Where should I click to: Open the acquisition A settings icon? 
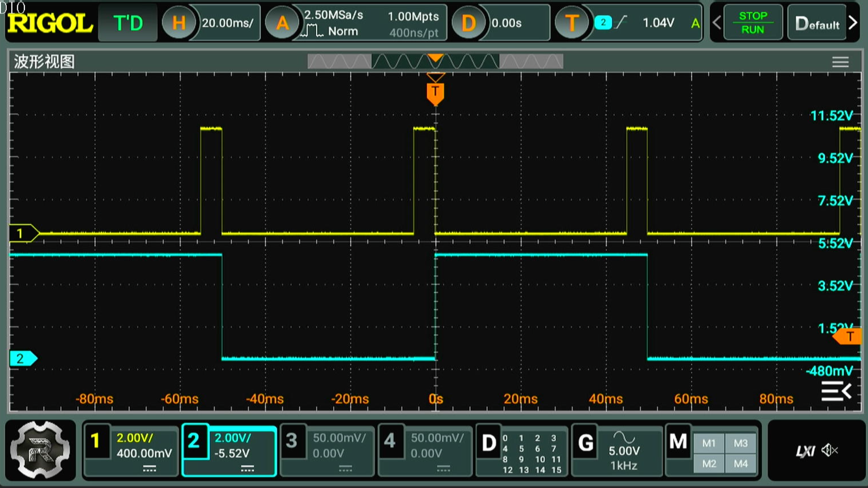[x=282, y=23]
